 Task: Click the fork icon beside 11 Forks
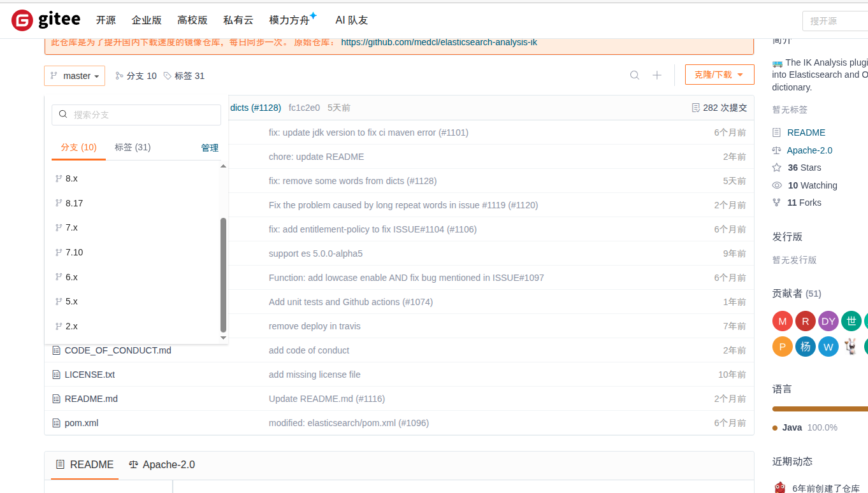[x=776, y=203]
